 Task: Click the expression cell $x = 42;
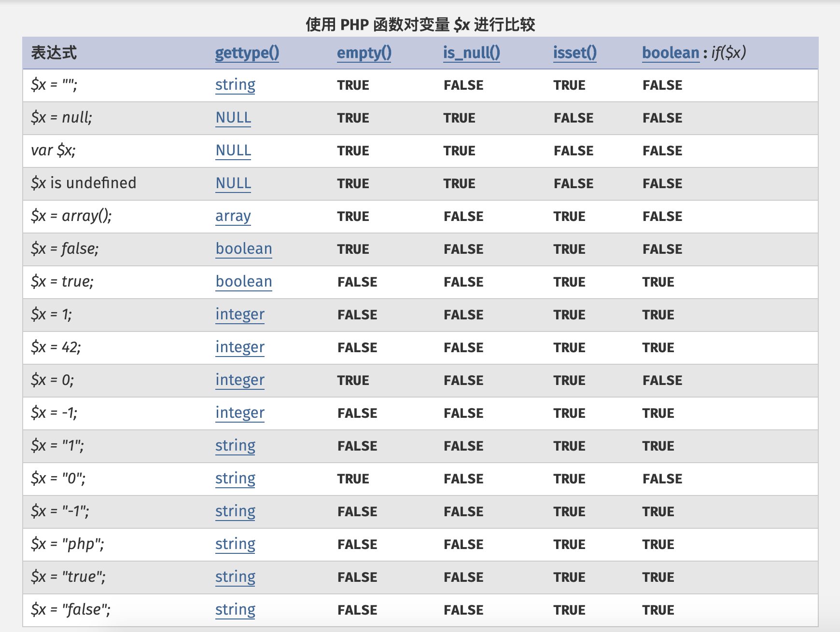(x=56, y=347)
